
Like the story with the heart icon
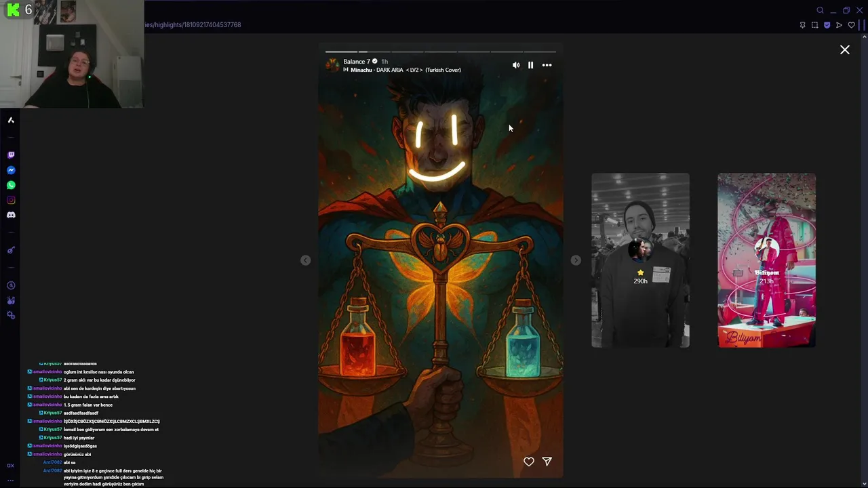(529, 462)
